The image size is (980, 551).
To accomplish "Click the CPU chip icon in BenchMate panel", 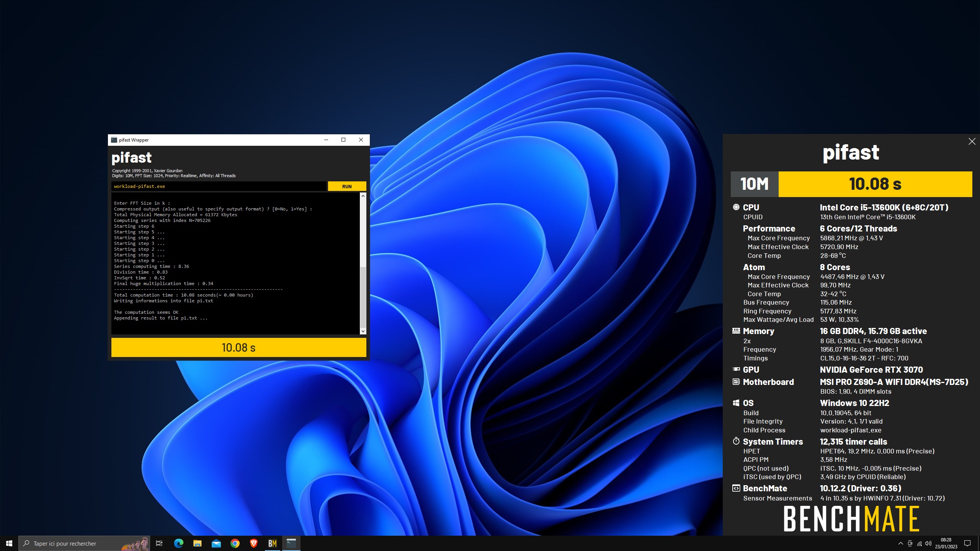I will pyautogui.click(x=736, y=207).
